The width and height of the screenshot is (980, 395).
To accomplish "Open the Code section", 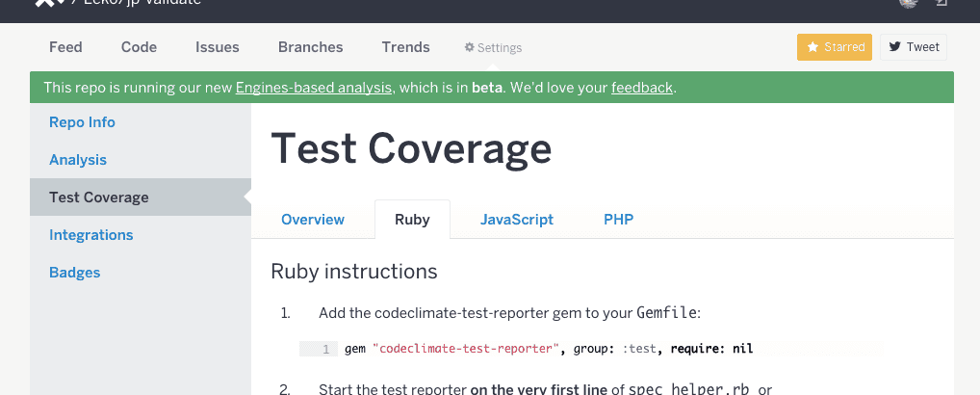I will click(x=139, y=46).
